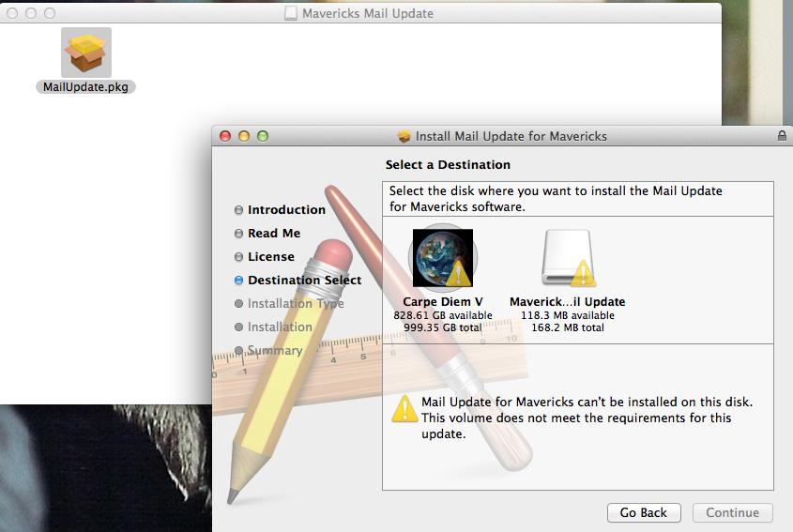
Task: Click the "Select a Destination" heading
Action: [x=448, y=165]
